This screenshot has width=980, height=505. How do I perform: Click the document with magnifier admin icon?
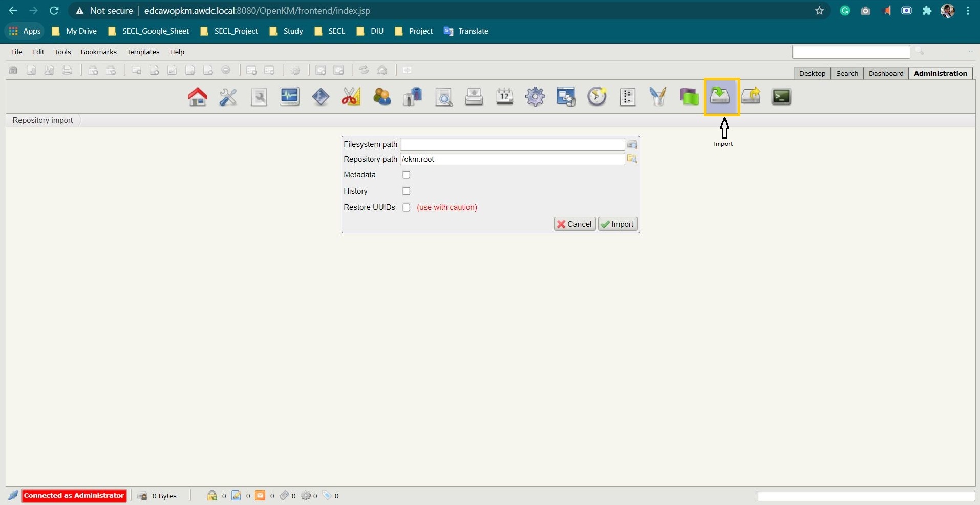click(x=259, y=97)
